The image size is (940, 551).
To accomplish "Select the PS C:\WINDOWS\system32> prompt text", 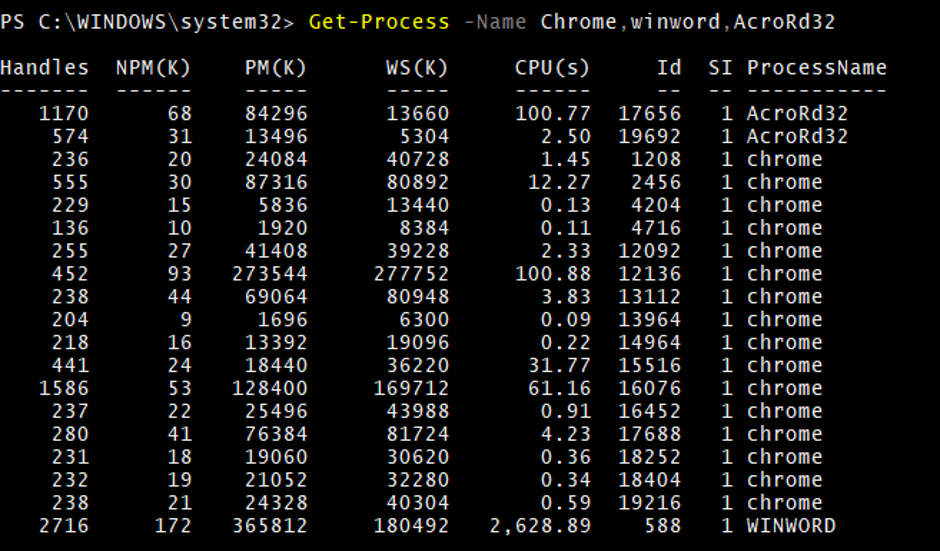I will 147,22.
